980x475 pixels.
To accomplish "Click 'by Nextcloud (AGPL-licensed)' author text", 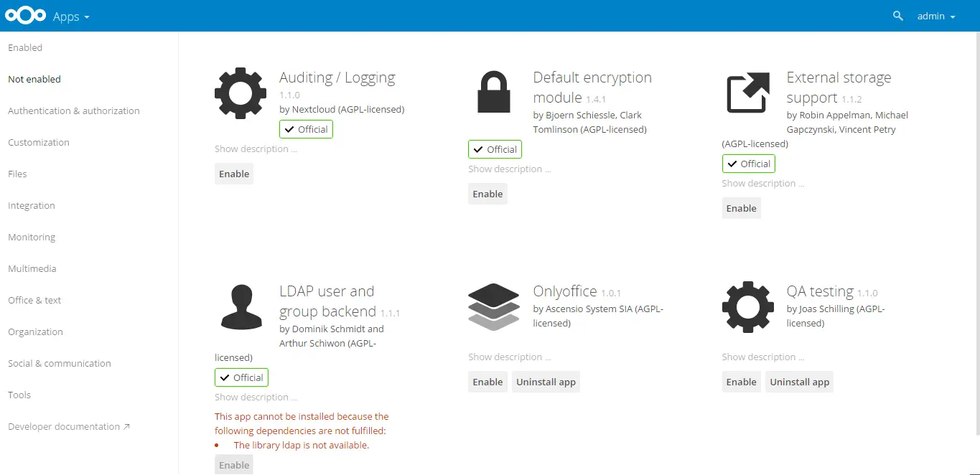I will [342, 109].
